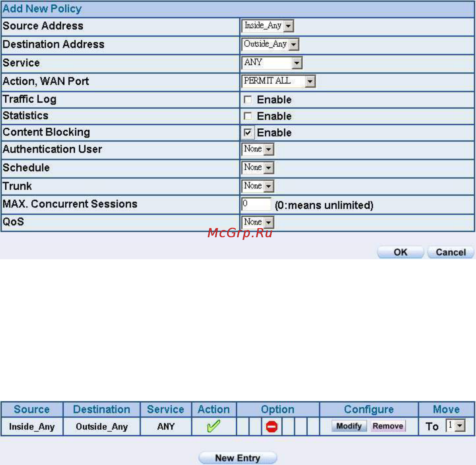The image size is (476, 465).
Task: Click the Outside_Any destination cell
Action: 102,427
